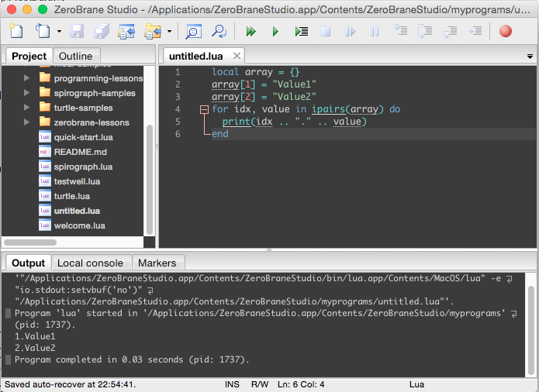Viewport: 539px width, 392px height.
Task: Select untitled.lua in project tree
Action: (x=77, y=211)
